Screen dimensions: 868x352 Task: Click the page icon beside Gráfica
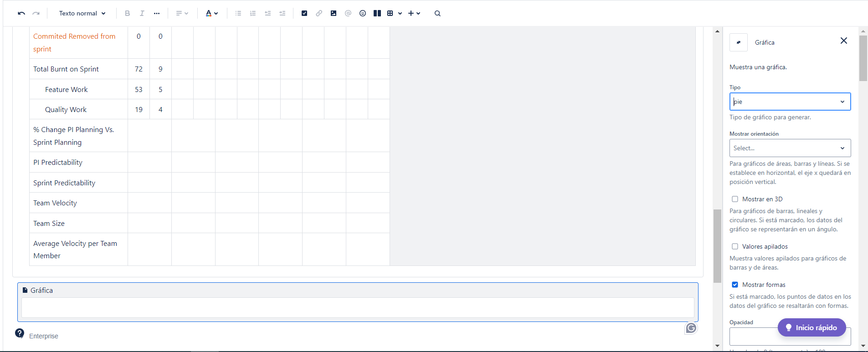coord(25,290)
